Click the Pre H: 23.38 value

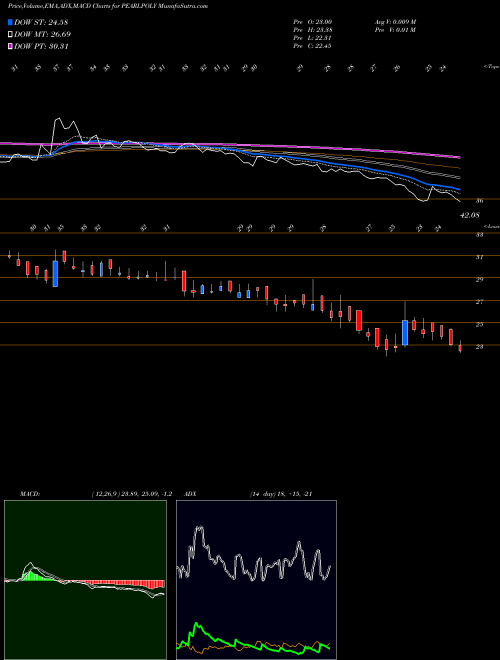(313, 30)
